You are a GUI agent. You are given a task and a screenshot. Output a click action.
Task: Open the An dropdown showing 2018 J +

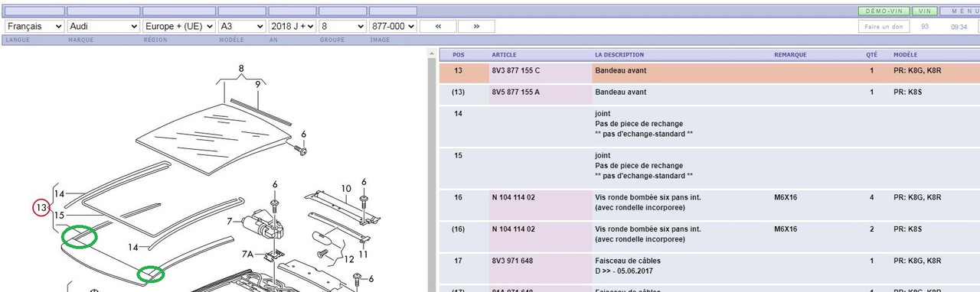292,26
